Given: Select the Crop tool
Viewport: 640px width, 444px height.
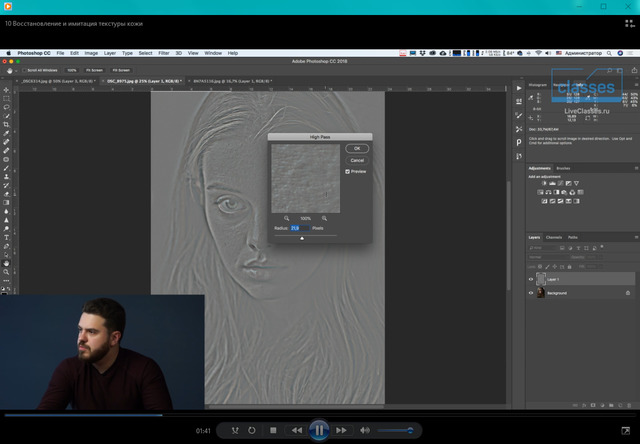Looking at the screenshot, I should click(x=7, y=124).
